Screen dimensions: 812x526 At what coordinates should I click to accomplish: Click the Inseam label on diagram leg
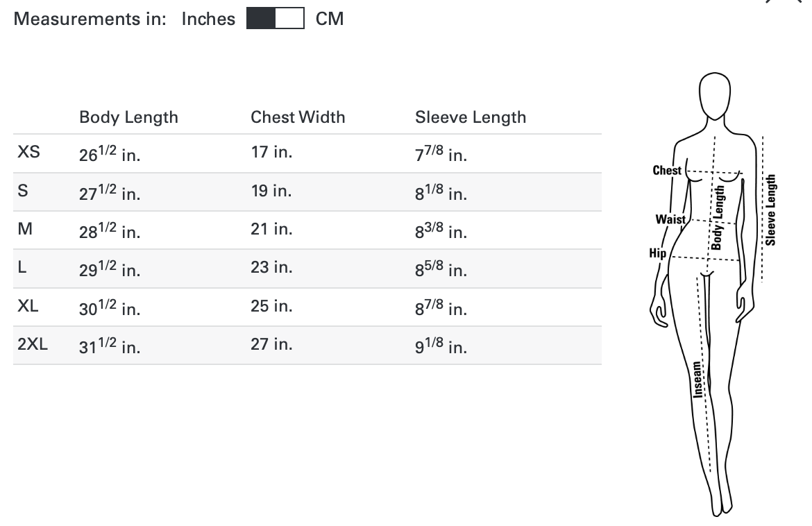click(x=698, y=379)
